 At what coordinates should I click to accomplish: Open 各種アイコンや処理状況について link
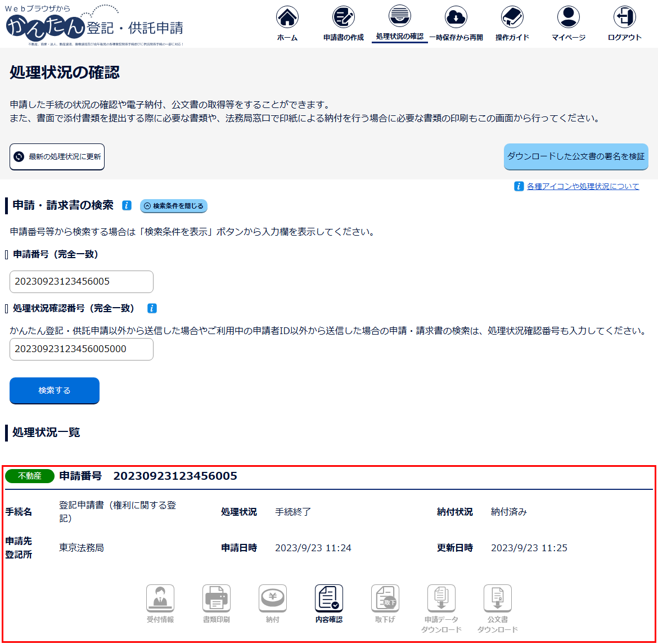pyautogui.click(x=583, y=187)
